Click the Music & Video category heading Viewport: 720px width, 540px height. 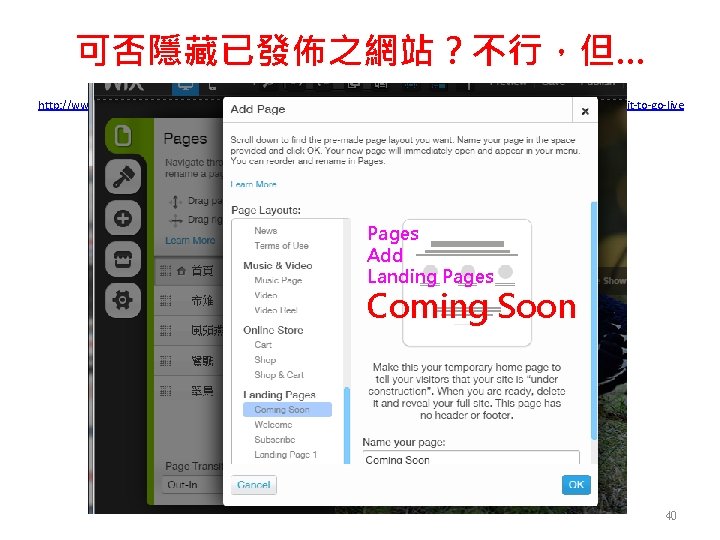278,265
